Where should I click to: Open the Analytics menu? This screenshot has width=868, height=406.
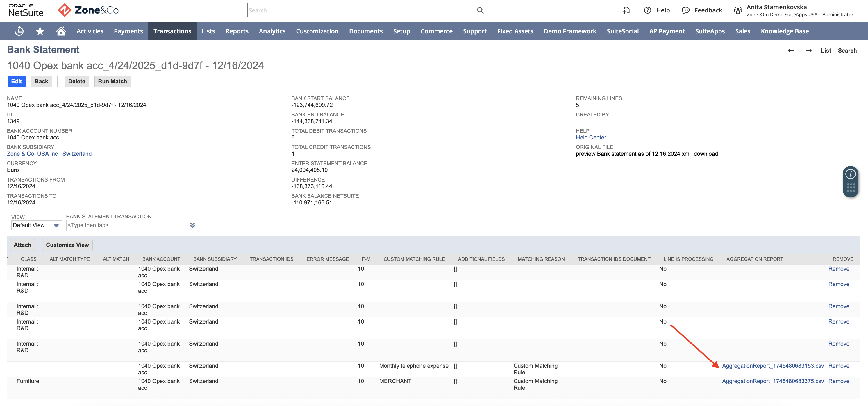coord(272,31)
